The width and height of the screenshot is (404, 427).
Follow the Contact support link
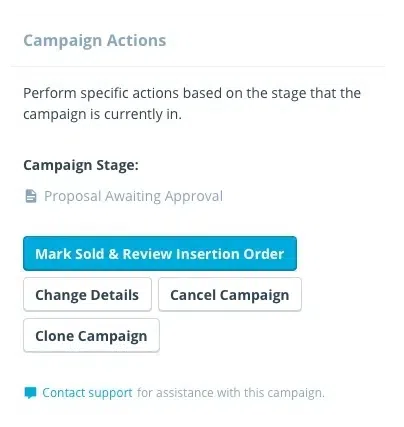(87, 393)
